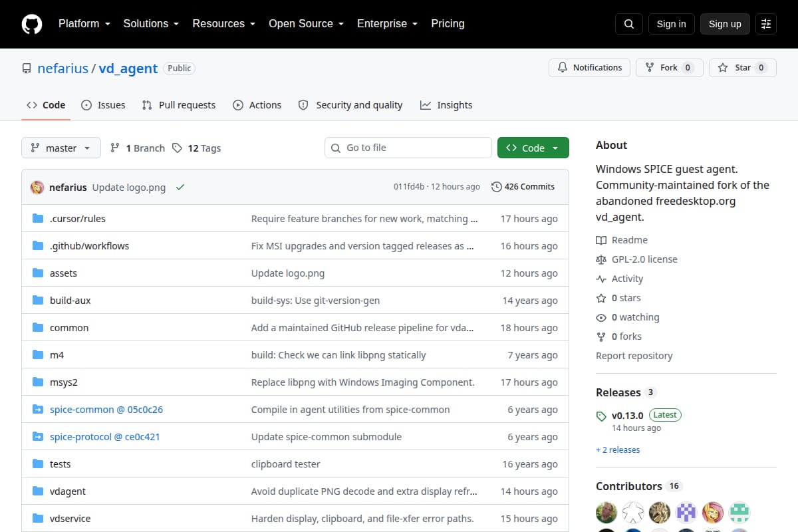Click the spice-common submodule icon

tap(38, 409)
